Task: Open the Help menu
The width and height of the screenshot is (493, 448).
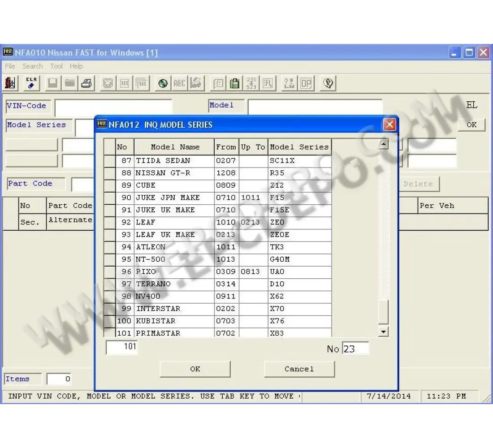Action: point(76,66)
